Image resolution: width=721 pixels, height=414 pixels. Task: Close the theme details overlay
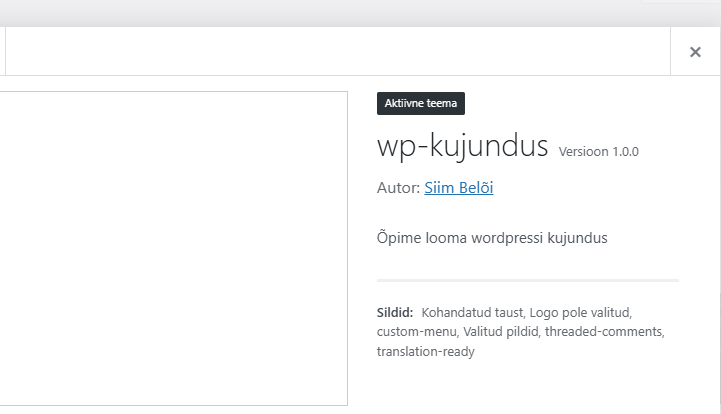[x=695, y=52]
